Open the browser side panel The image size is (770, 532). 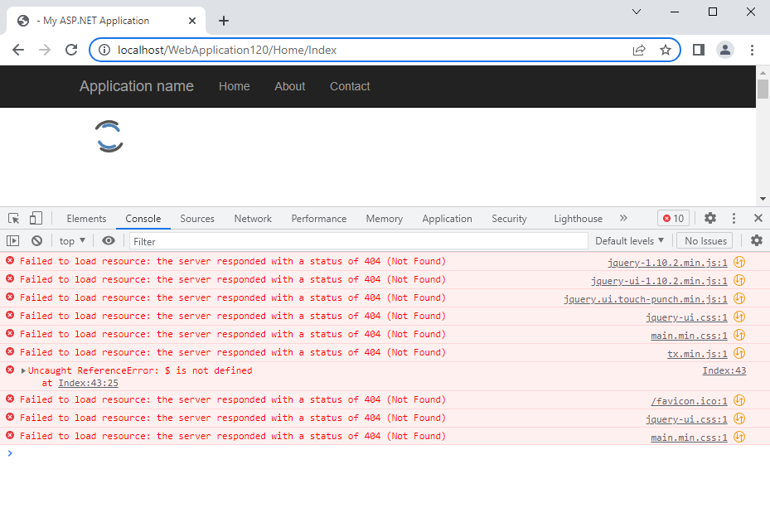coord(698,50)
